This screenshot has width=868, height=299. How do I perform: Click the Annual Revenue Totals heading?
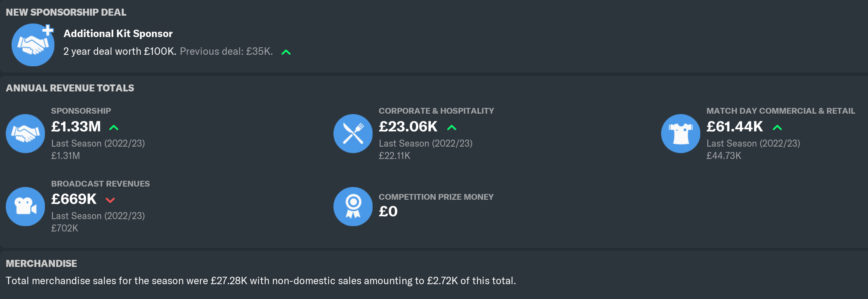click(x=70, y=88)
